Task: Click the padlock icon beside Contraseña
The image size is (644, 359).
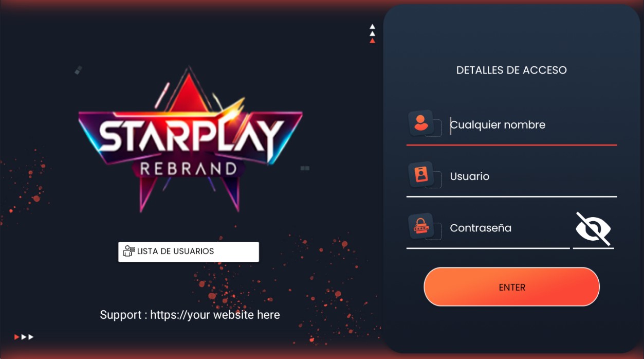Action: point(421,225)
